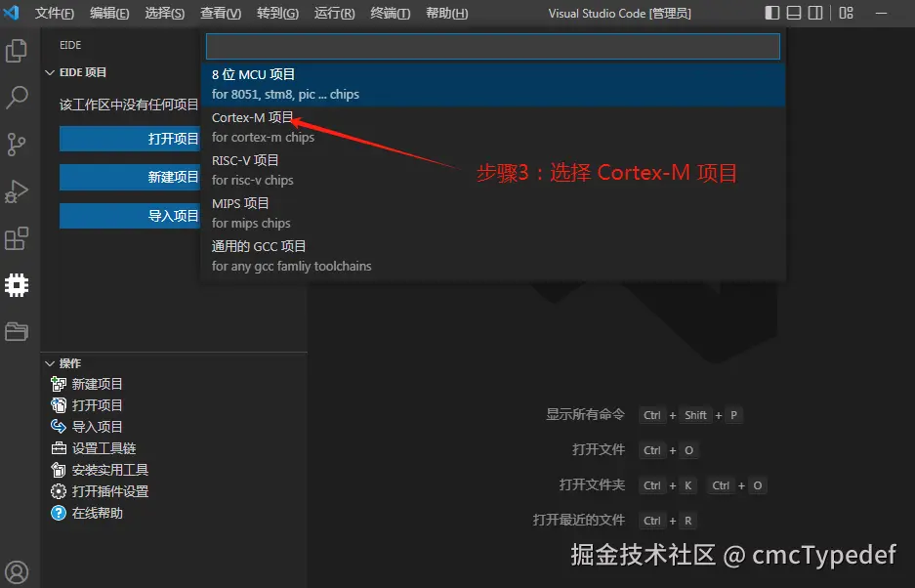The height and width of the screenshot is (588, 915).
Task: Collapse the 操作 section
Action: 50,363
